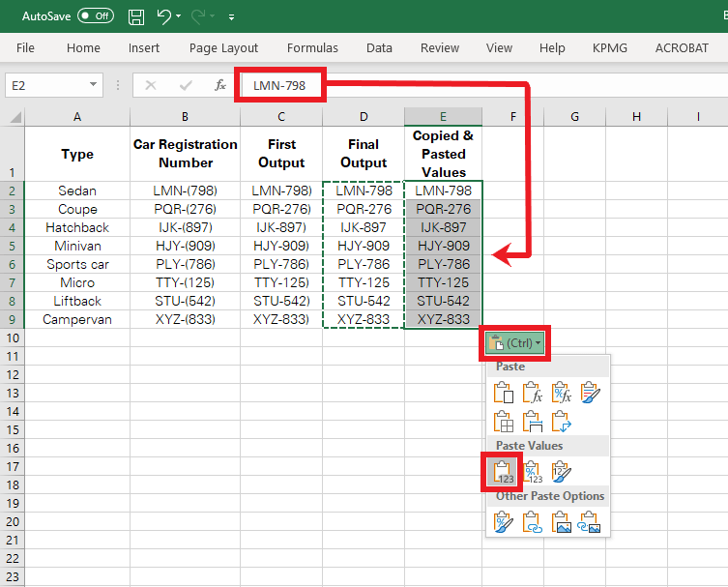Image resolution: width=728 pixels, height=587 pixels.
Task: Choose Transpose paste icon
Action: [561, 422]
